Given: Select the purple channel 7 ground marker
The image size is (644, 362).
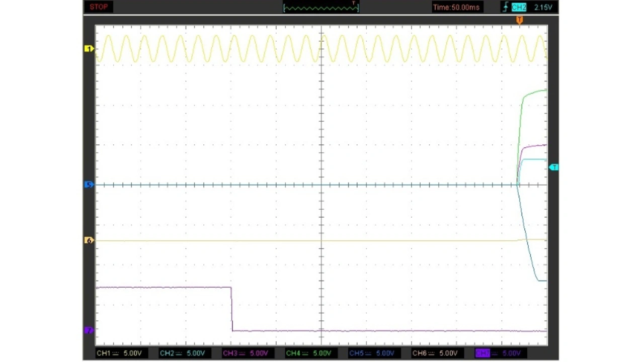Looking at the screenshot, I should point(89,330).
